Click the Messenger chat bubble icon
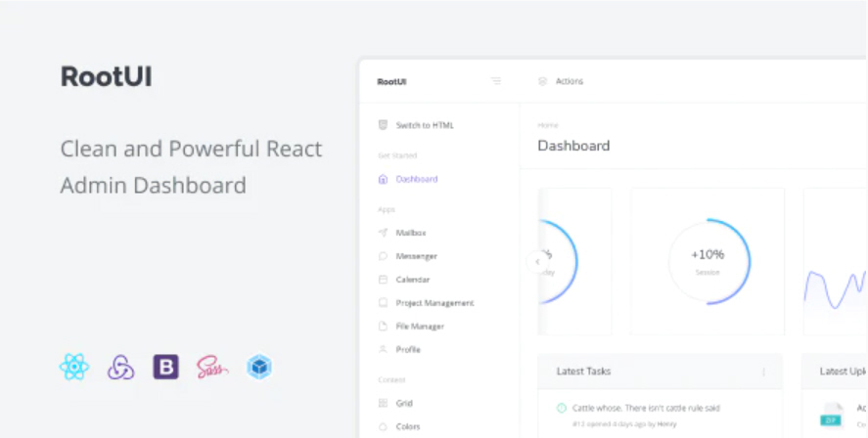The height and width of the screenshot is (438, 868). 383,256
